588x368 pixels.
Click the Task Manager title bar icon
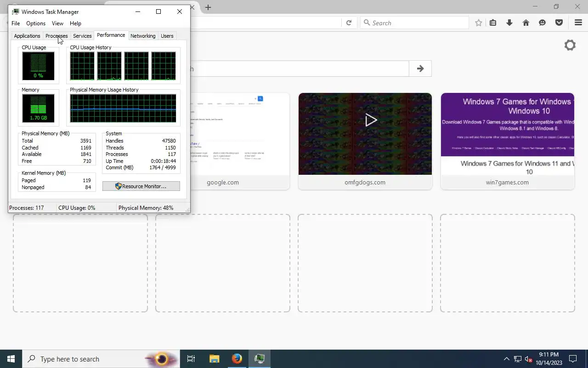[x=16, y=11]
